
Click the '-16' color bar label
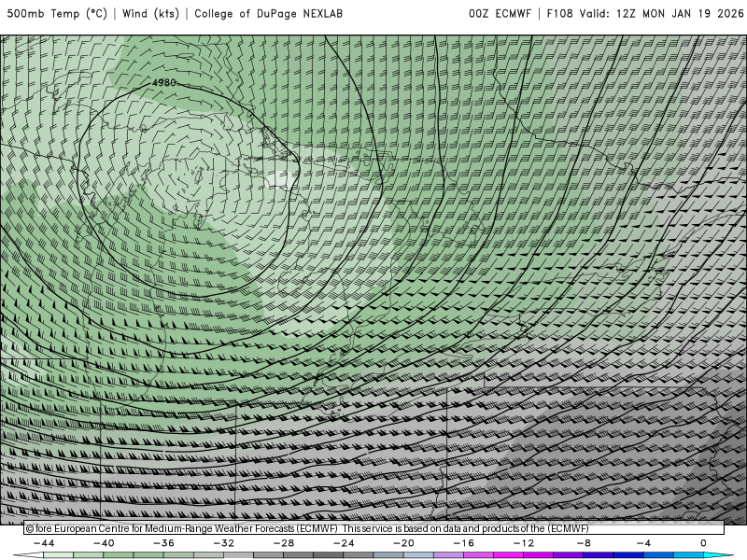tap(464, 543)
